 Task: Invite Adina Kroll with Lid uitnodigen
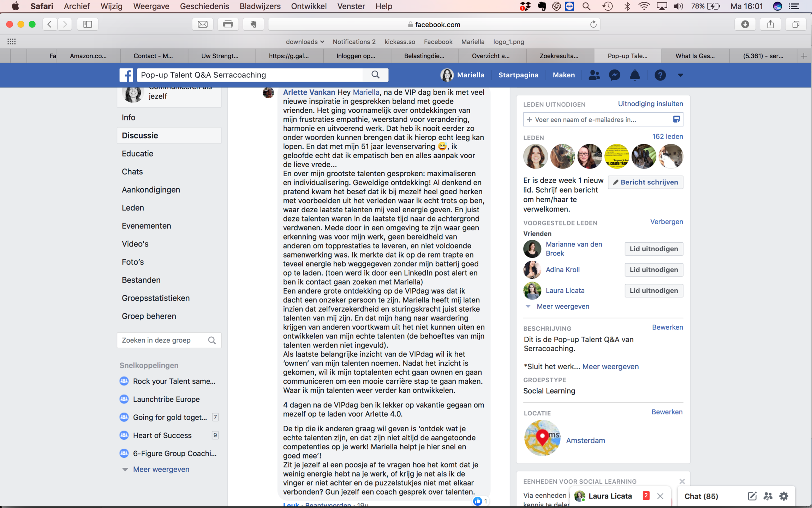click(x=653, y=270)
